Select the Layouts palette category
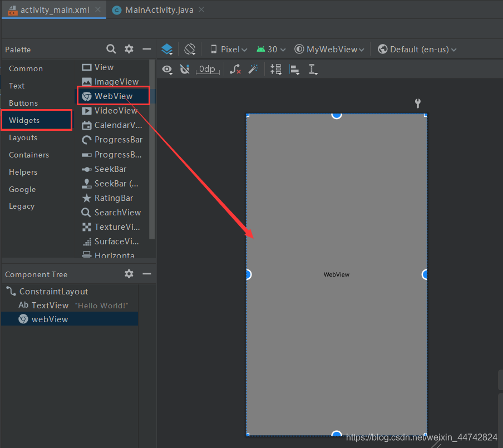The width and height of the screenshot is (503, 448). pyautogui.click(x=23, y=137)
